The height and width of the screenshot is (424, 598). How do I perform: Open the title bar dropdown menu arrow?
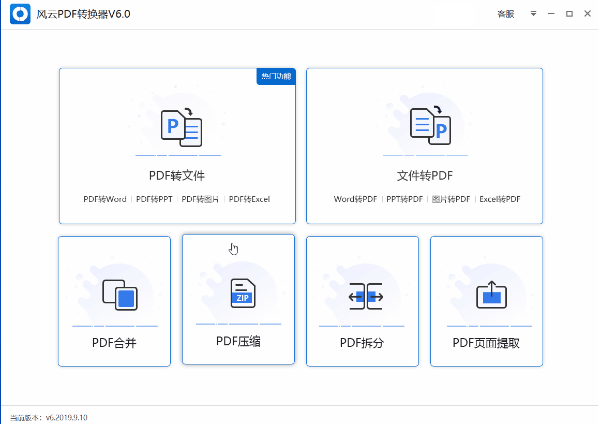(533, 14)
